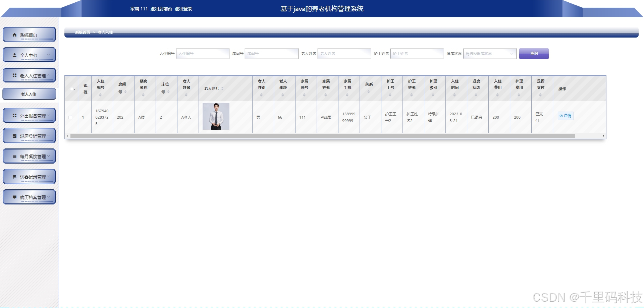Sort by 老人姓名 column arrows
Image resolution: width=644 pixels, height=308 pixels.
[x=186, y=95]
